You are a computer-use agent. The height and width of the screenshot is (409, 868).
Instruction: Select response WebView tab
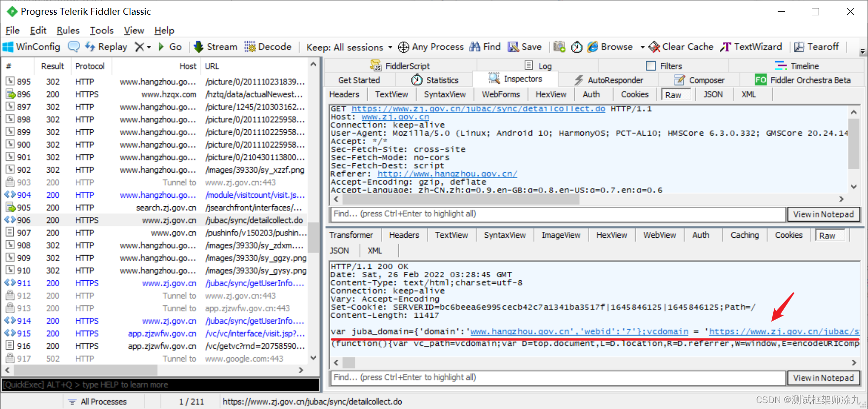(659, 235)
